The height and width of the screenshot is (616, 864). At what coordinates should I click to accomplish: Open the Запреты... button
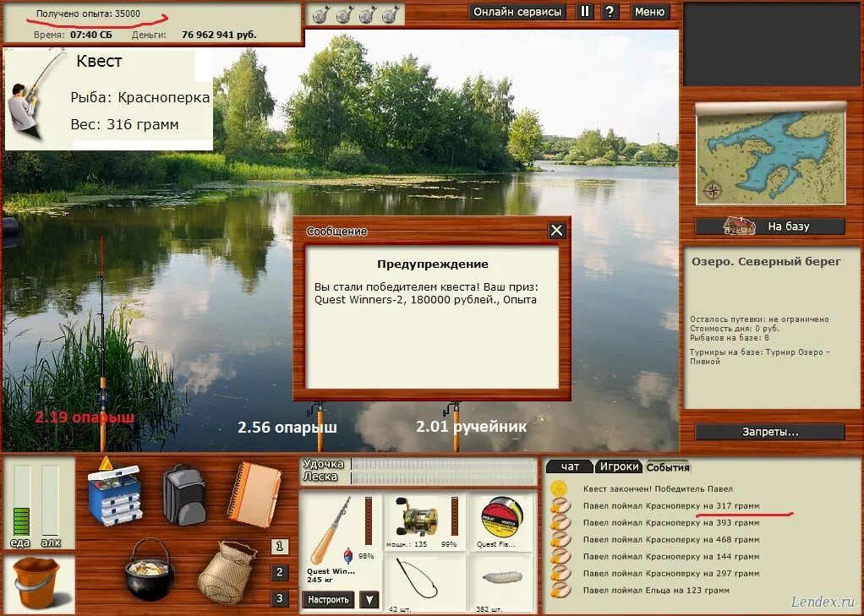(770, 432)
